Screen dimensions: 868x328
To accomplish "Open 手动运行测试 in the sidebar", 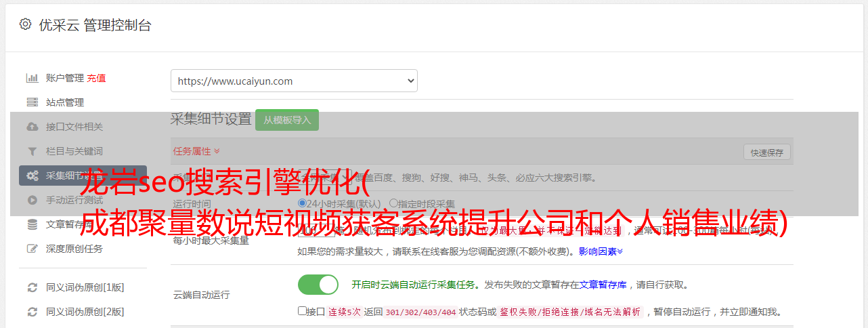I will [74, 200].
